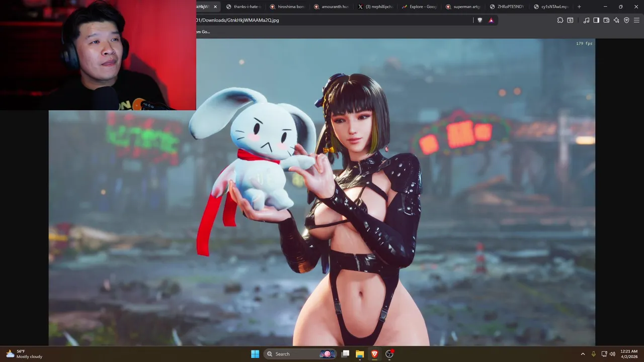Switch to the ZHRoPTE5NDY tab
644x362 pixels.
[x=507, y=7]
